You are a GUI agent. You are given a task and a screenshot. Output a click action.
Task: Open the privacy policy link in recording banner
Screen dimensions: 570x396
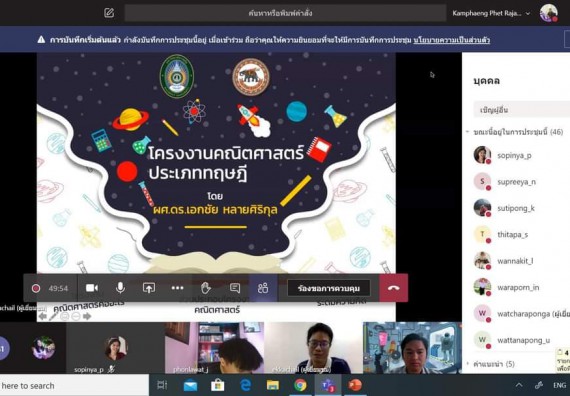[451, 40]
